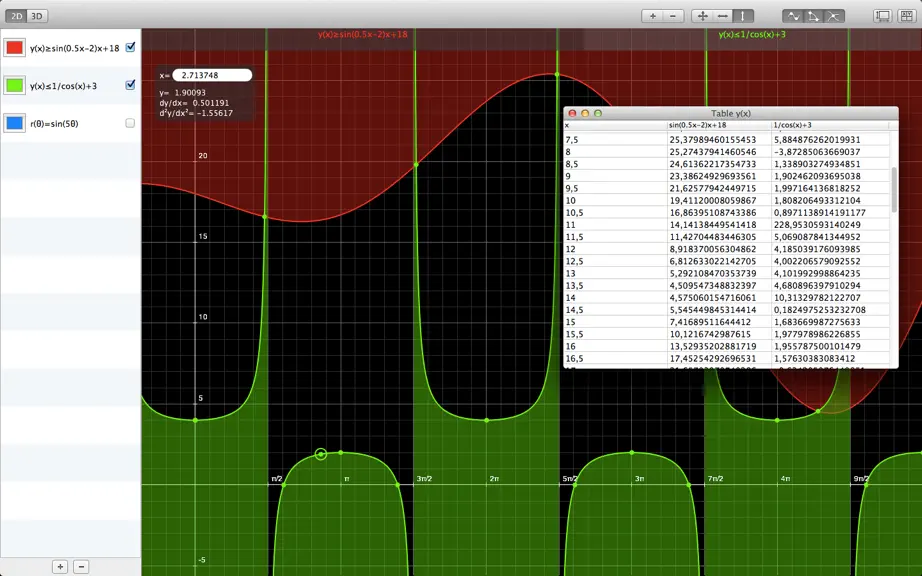
Task: Switch to 2D graph mode
Action: pyautogui.click(x=17, y=16)
